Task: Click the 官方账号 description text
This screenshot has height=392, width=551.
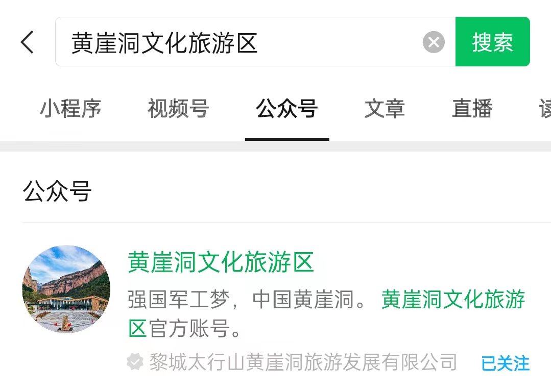Action: coord(190,328)
